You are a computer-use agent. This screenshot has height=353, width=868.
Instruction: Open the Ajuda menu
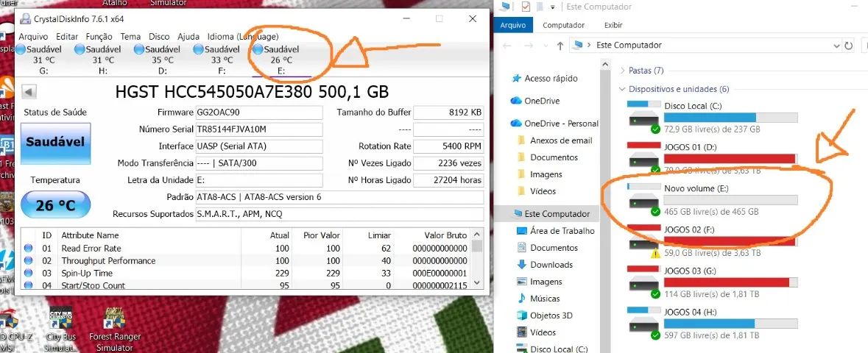click(x=188, y=37)
